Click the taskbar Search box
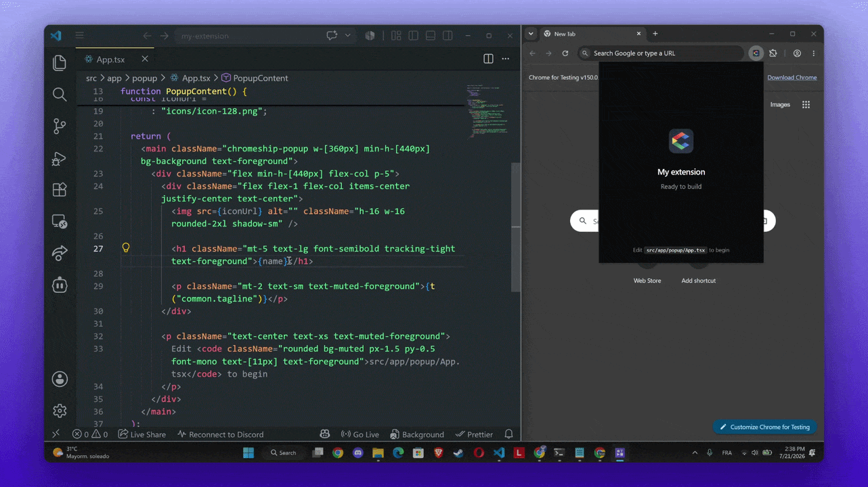Screen dimensions: 868x487 pyautogui.click(x=284, y=453)
